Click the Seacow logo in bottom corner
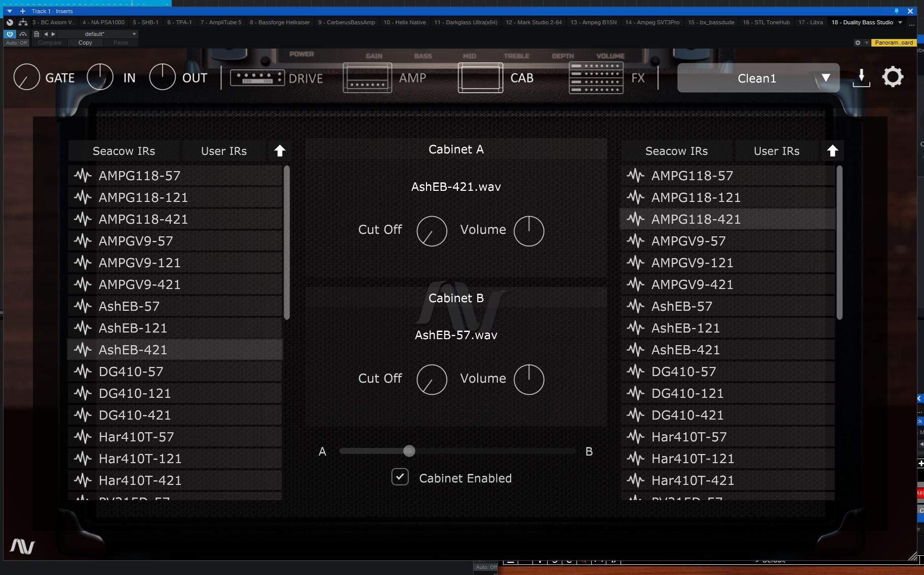The width and height of the screenshot is (924, 575). pyautogui.click(x=22, y=546)
